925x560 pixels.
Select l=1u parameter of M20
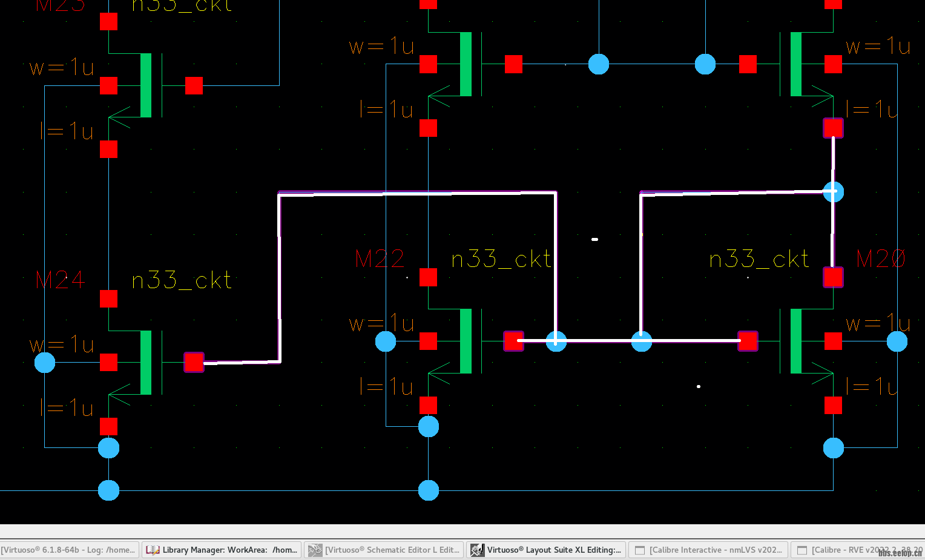click(872, 386)
